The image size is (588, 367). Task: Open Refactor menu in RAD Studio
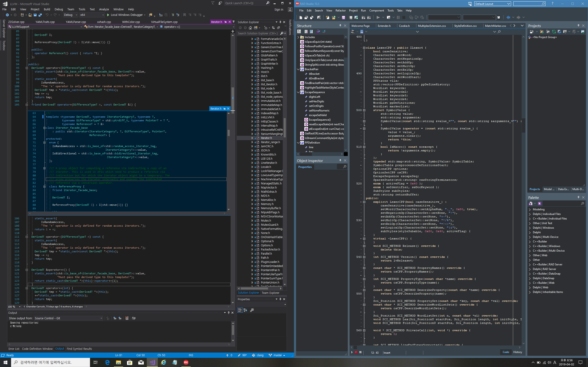coord(340,11)
